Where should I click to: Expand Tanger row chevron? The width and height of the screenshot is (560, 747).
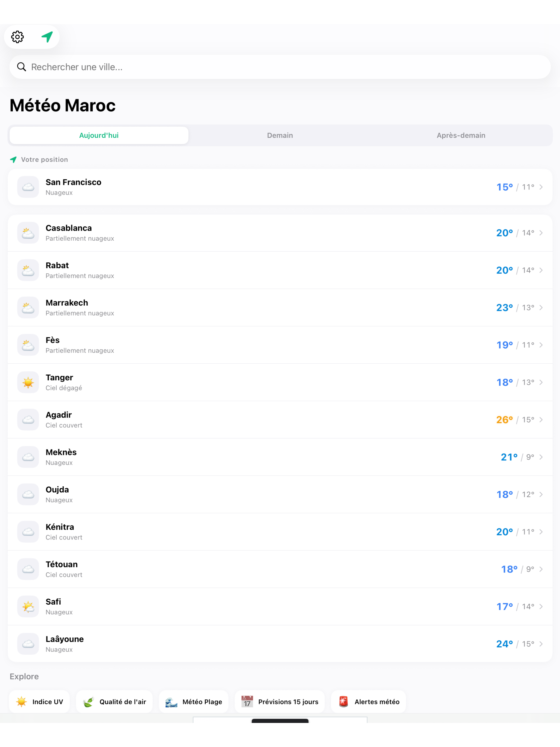(541, 382)
